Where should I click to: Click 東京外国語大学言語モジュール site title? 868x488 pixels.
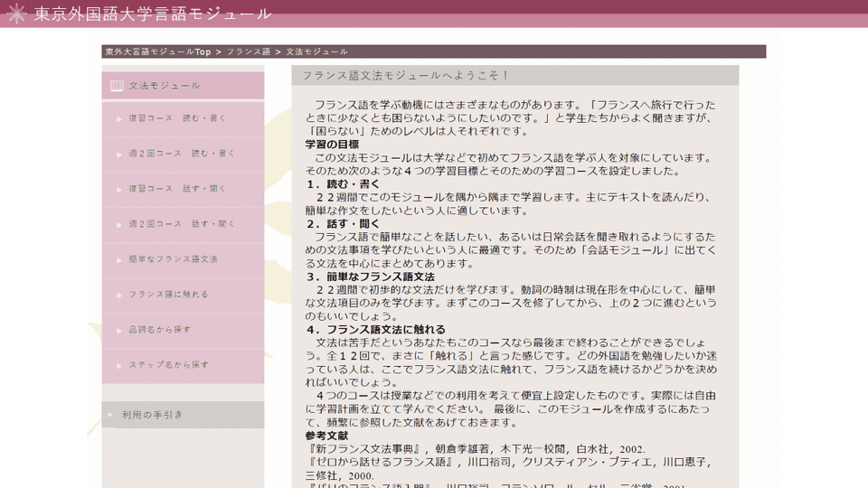pos(153,14)
